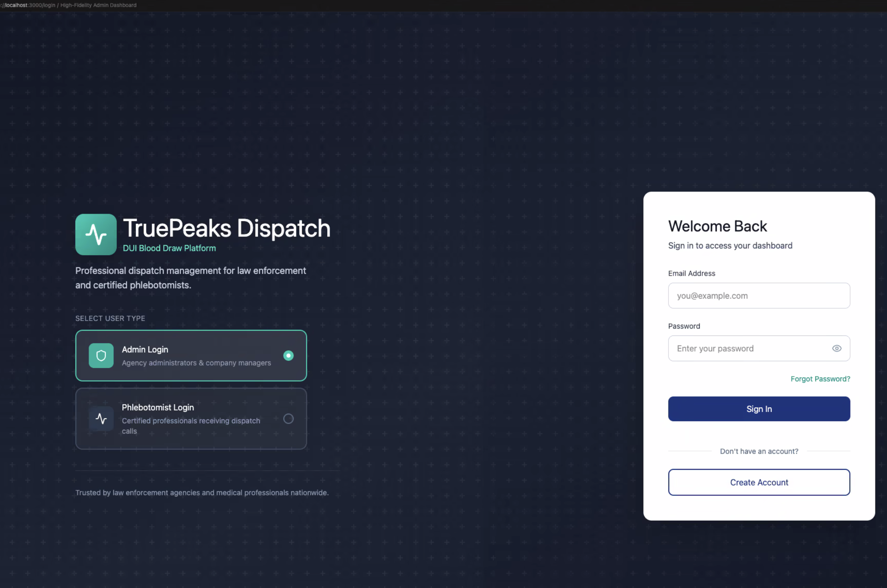Show the password using the visibility toggle

pos(837,348)
